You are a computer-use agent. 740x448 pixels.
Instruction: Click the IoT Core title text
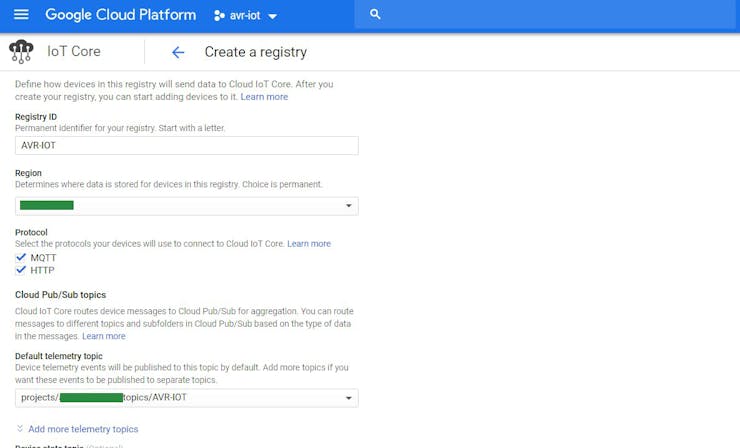(74, 51)
